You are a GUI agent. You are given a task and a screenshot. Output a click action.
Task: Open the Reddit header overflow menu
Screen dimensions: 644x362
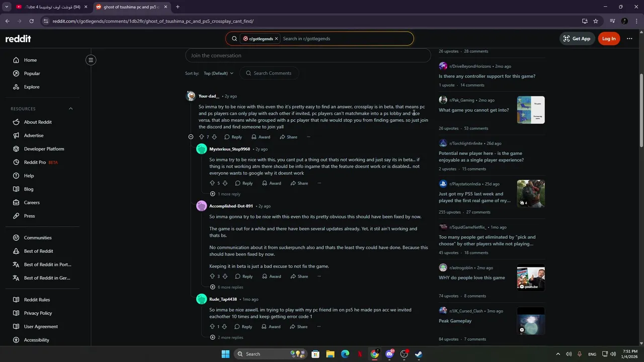(629, 39)
